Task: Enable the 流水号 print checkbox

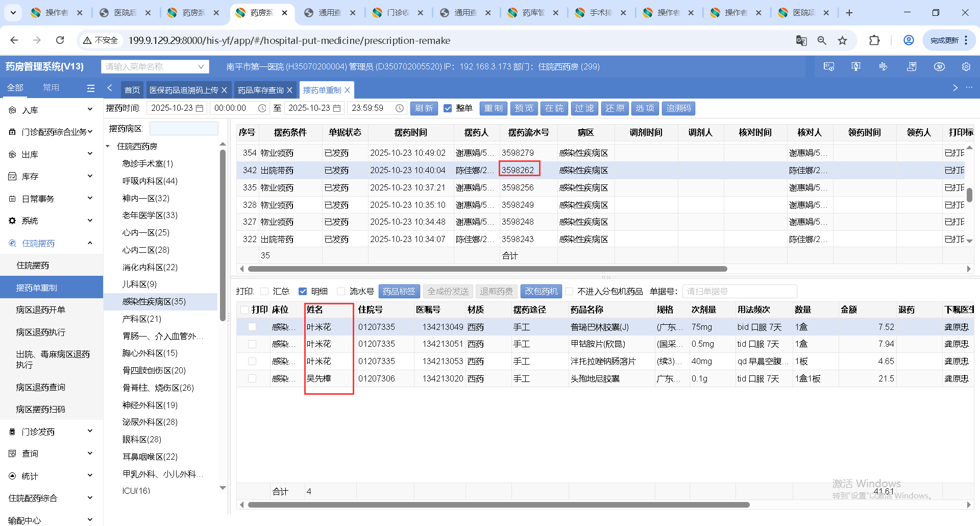Action: [x=341, y=292]
